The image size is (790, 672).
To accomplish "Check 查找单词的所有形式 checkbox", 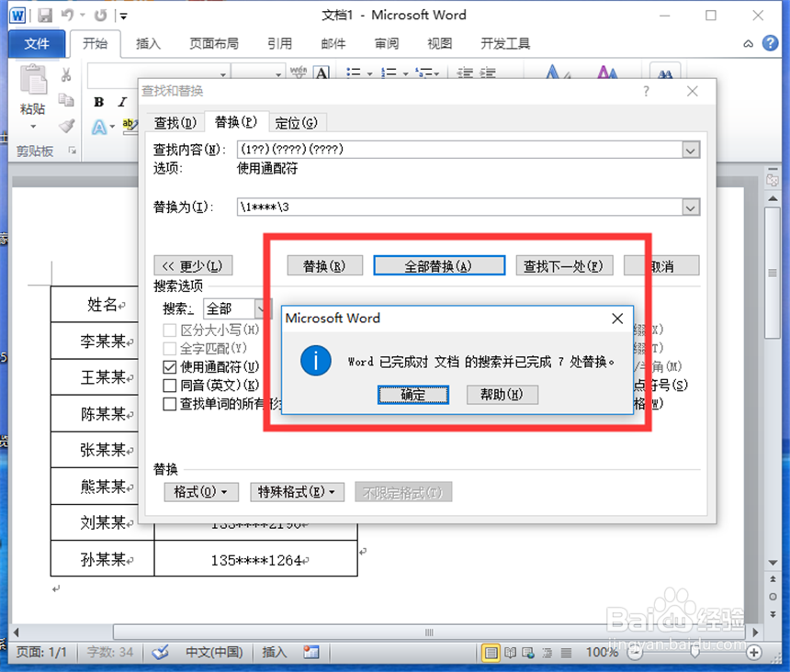I will coord(170,404).
